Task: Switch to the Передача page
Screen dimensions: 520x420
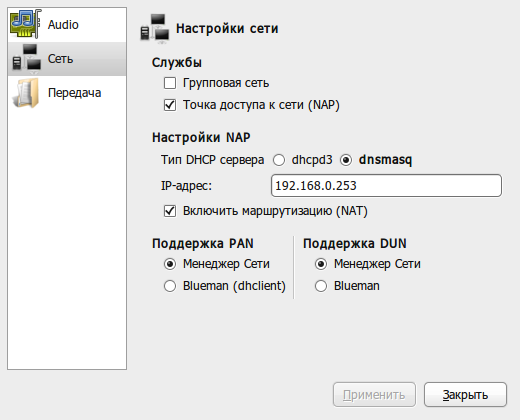Action: tap(67, 93)
